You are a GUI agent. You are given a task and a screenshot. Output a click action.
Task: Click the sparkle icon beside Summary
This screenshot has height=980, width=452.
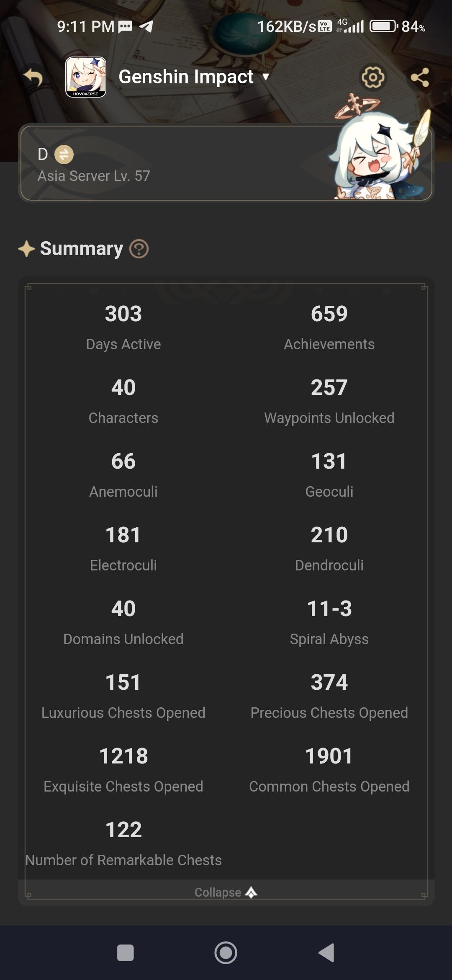26,248
